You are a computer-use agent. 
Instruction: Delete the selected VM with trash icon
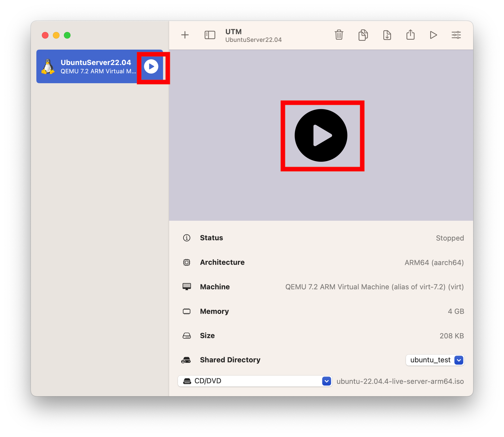click(339, 35)
